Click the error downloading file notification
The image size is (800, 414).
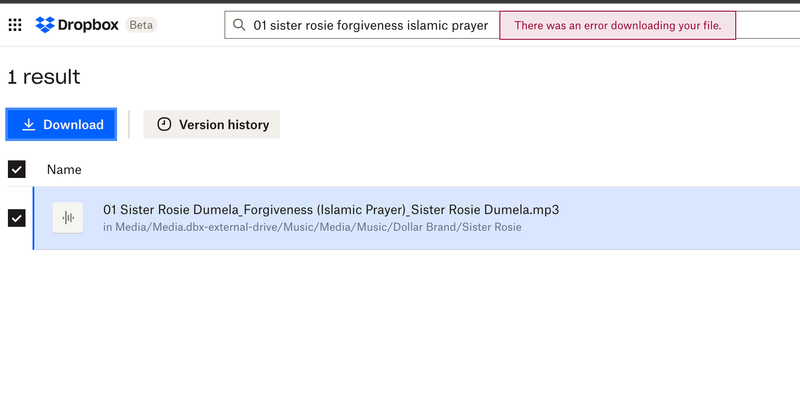tap(617, 24)
